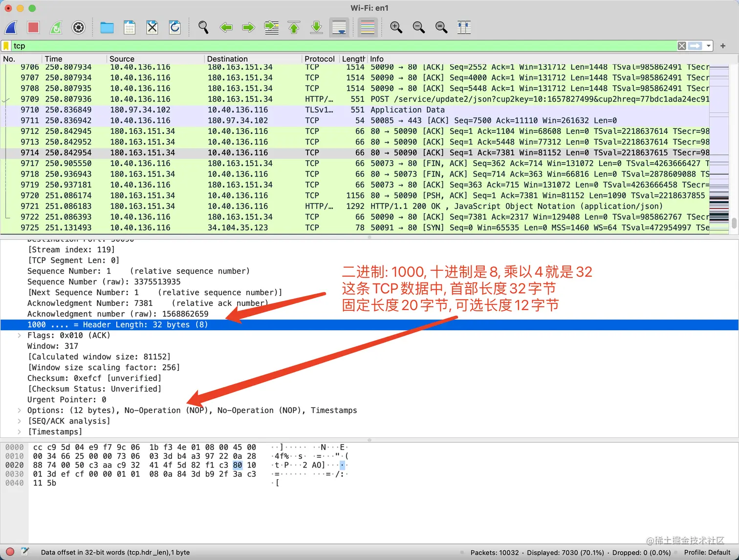Viewport: 739px width, 560px height.
Task: Zoom out main window text
Action: point(419,27)
